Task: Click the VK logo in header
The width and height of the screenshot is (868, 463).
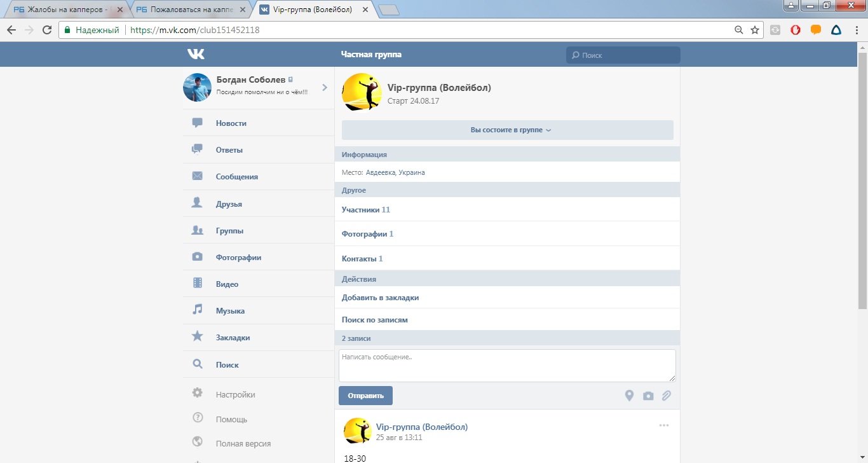Action: coord(196,55)
